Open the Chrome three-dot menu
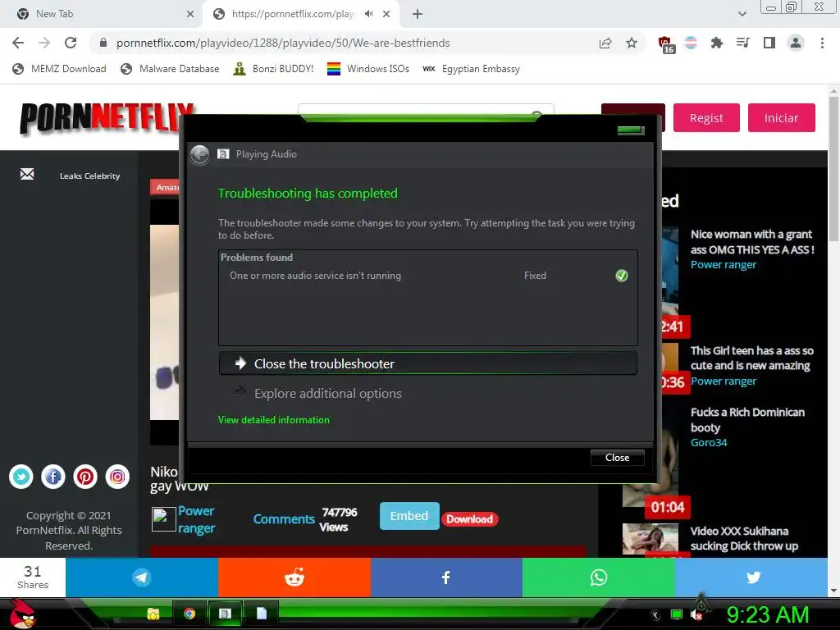Screen dimensions: 840x630 (x=822, y=43)
